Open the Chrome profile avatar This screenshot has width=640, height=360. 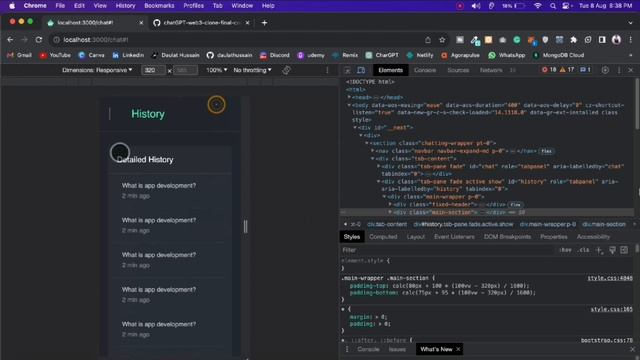coord(616,40)
